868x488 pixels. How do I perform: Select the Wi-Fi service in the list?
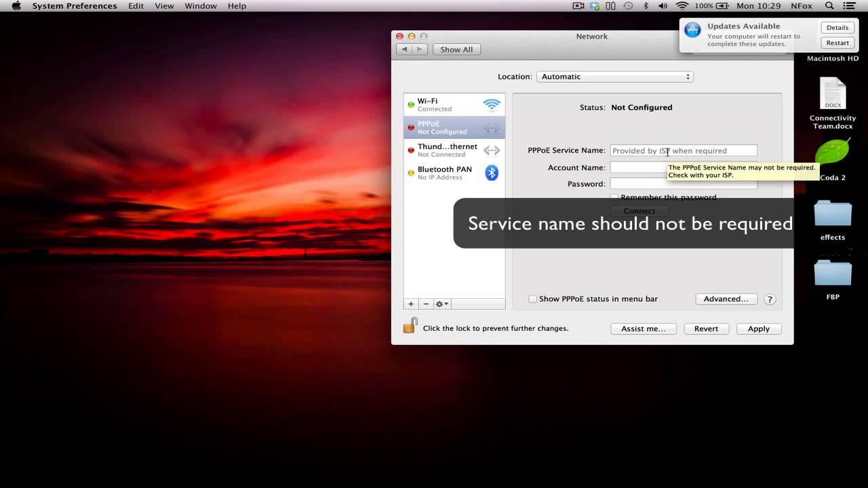click(454, 104)
